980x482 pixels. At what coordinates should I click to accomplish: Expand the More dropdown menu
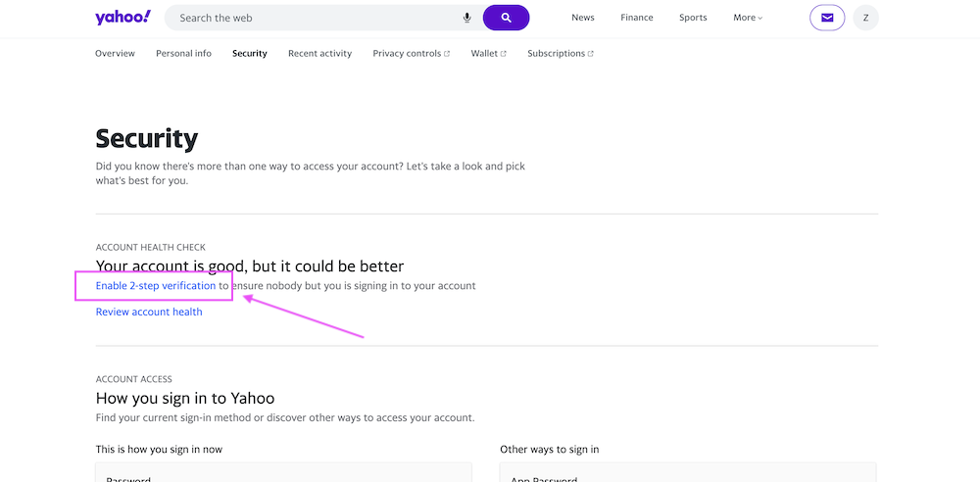tap(747, 18)
